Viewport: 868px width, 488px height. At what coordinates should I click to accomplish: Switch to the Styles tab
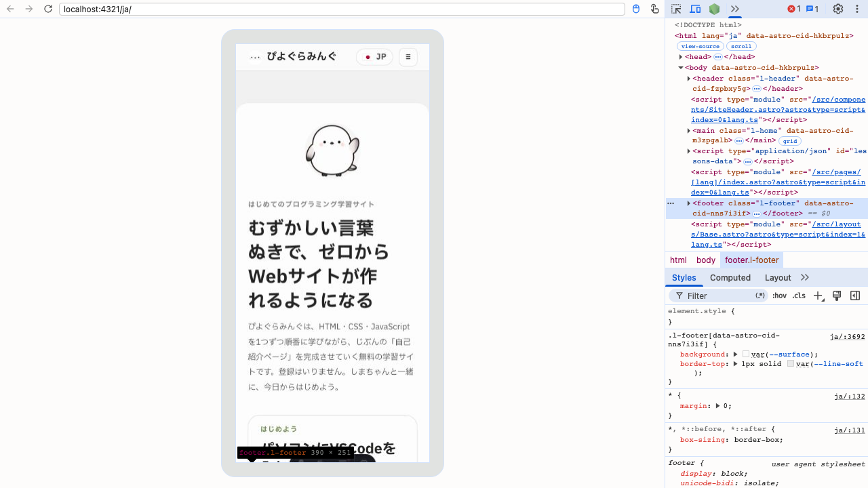pyautogui.click(x=684, y=278)
